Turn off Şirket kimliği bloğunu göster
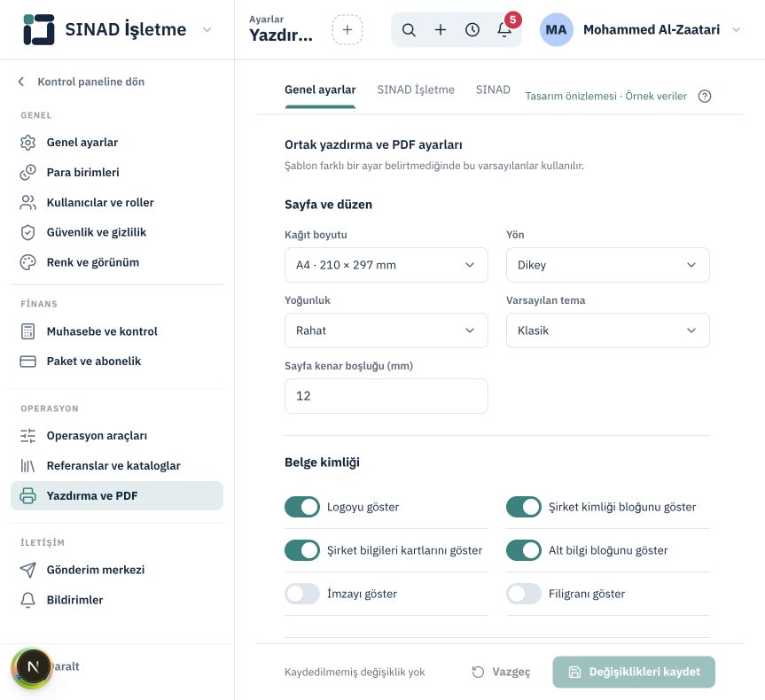This screenshot has height=700, width=765. tap(524, 507)
